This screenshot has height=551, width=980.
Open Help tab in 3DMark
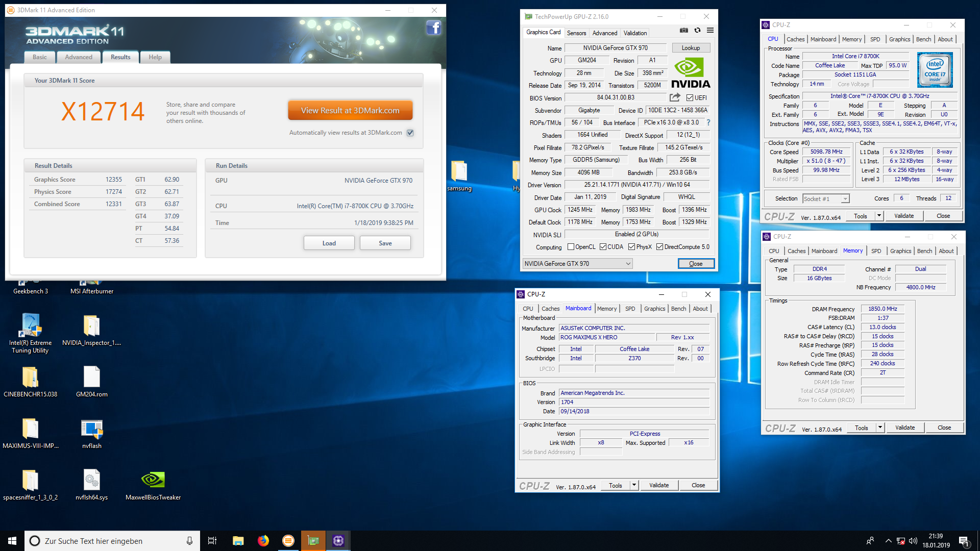click(155, 57)
